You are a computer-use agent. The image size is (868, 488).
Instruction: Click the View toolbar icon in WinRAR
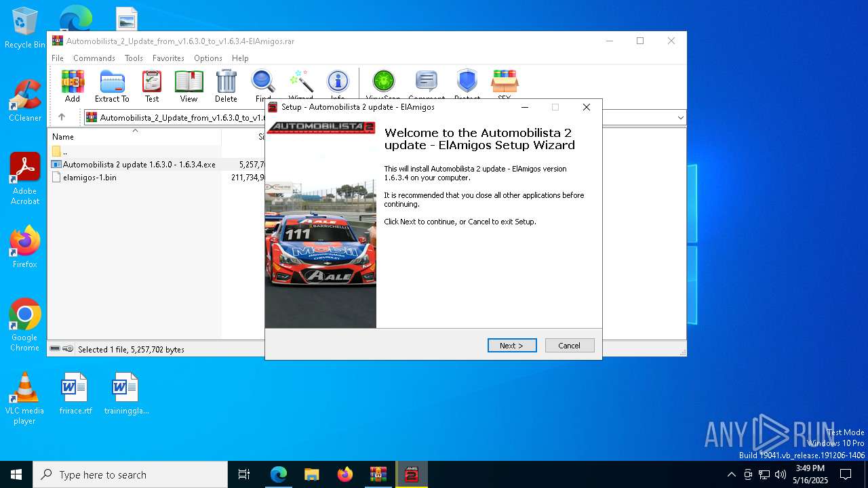(189, 86)
